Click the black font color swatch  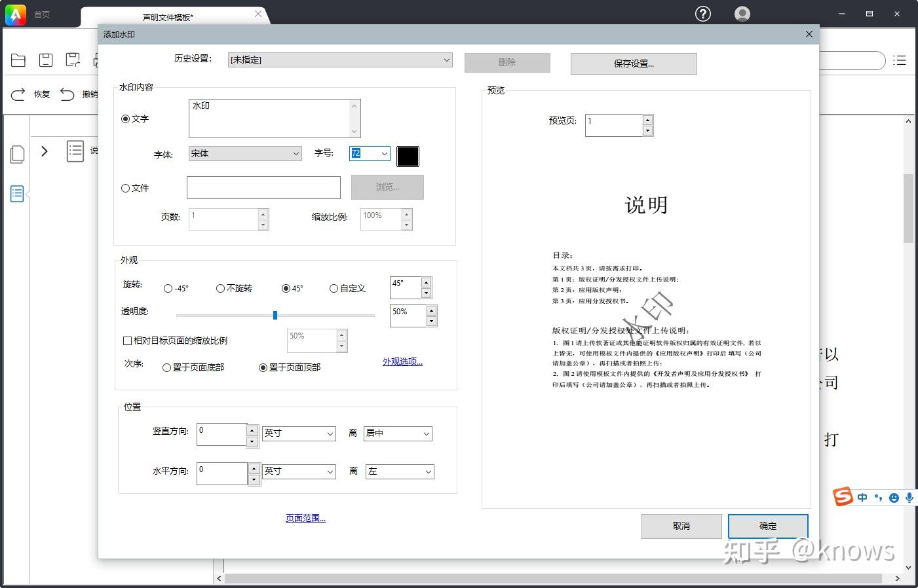pos(408,156)
